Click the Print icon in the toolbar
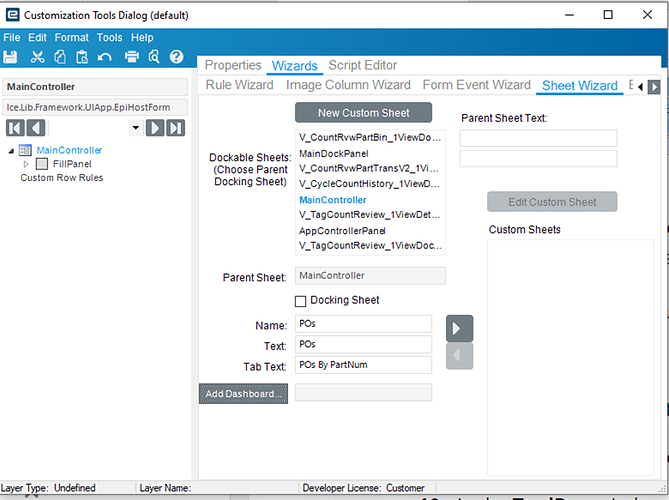 [x=132, y=57]
